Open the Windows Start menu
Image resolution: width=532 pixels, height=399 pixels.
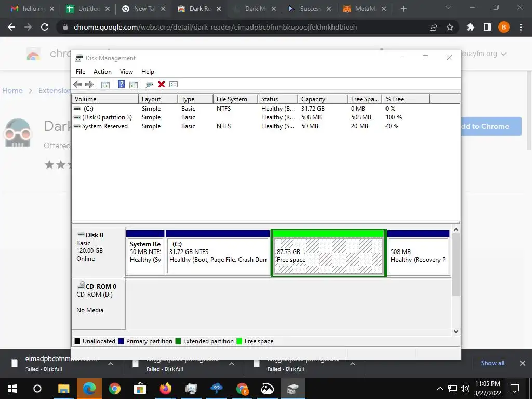(x=12, y=389)
